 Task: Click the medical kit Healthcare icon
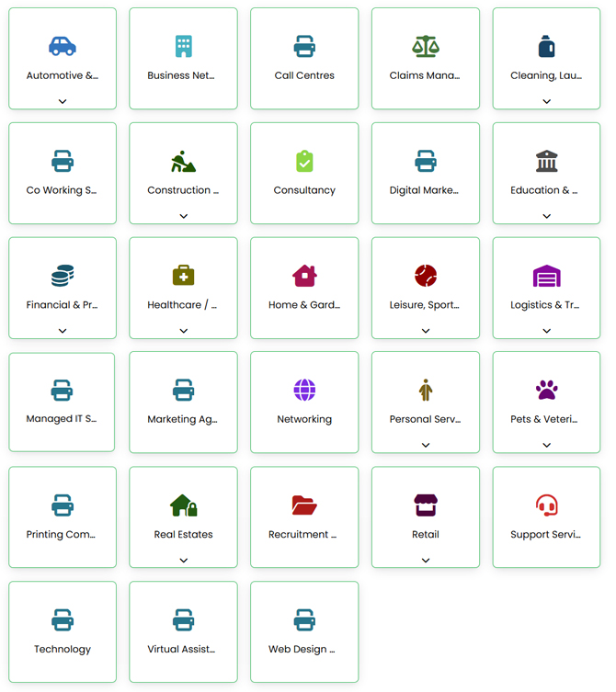pyautogui.click(x=183, y=276)
